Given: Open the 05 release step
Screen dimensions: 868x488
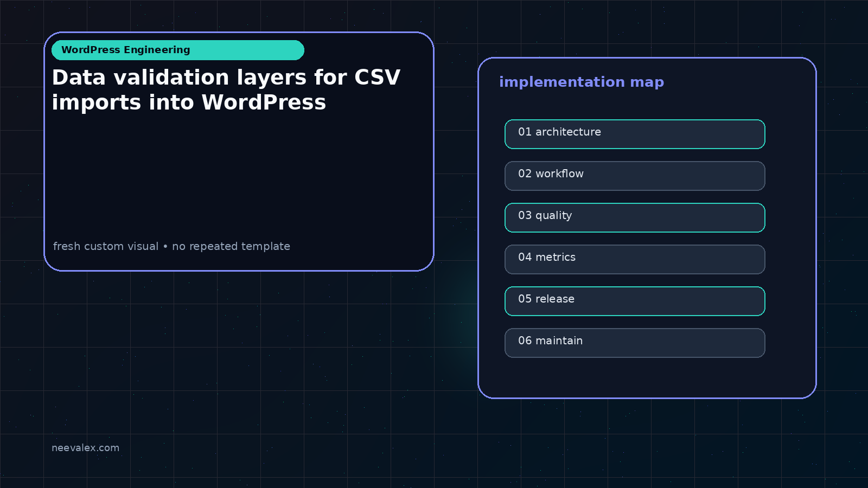Looking at the screenshot, I should coord(635,301).
